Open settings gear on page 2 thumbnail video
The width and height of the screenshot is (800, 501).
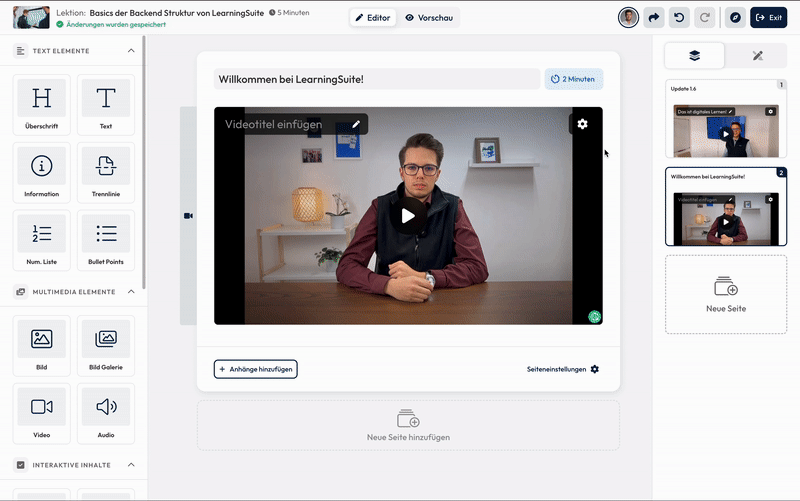click(770, 199)
